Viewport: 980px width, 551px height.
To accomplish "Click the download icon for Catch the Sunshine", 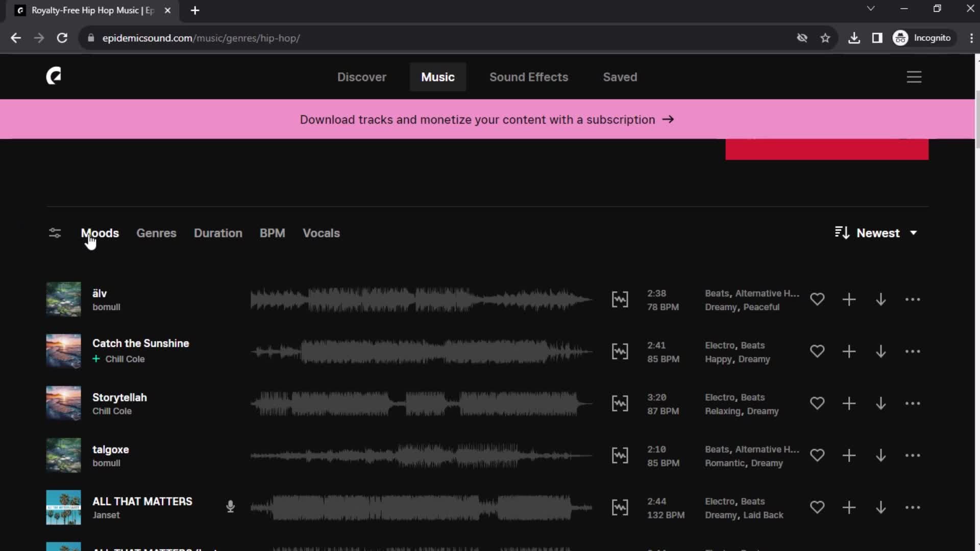I will [x=880, y=350].
